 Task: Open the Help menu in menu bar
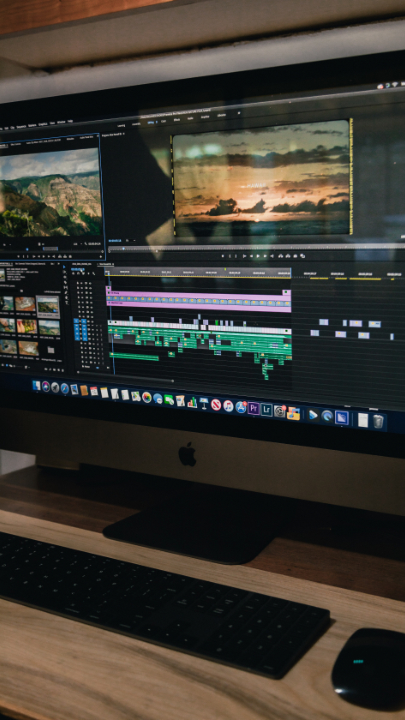(x=70, y=121)
